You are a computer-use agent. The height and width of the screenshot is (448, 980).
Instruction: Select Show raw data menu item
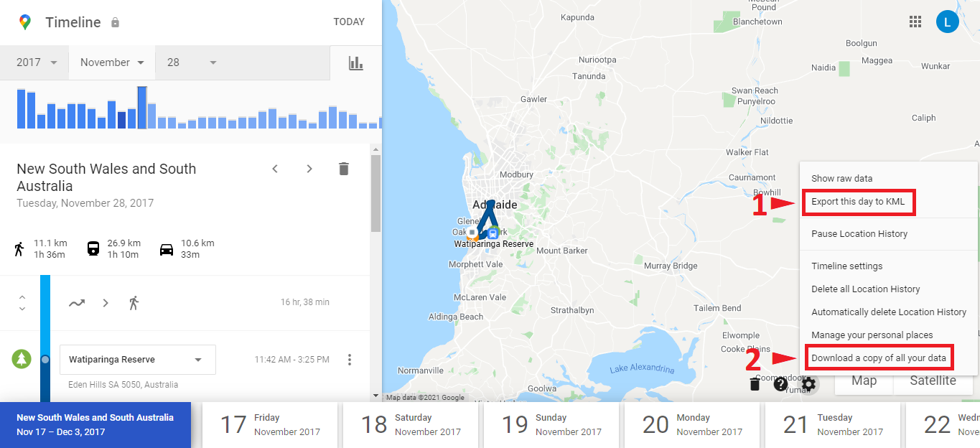(x=889, y=178)
